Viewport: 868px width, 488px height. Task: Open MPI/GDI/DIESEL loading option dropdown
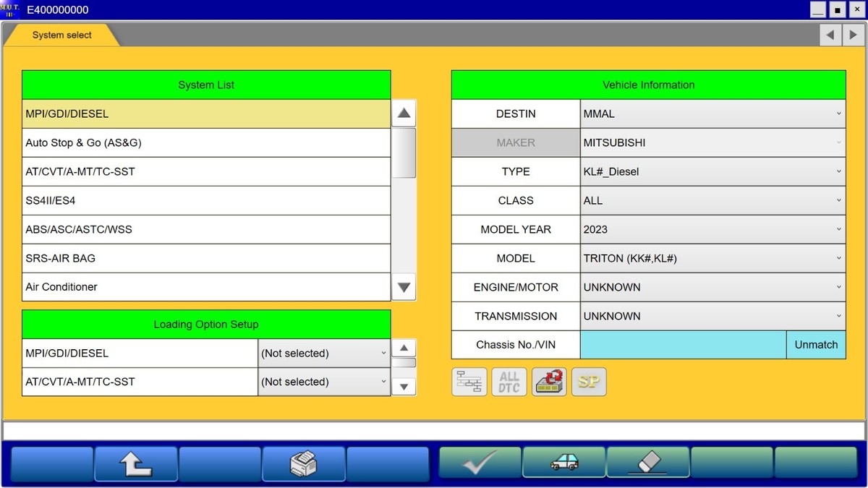[324, 353]
